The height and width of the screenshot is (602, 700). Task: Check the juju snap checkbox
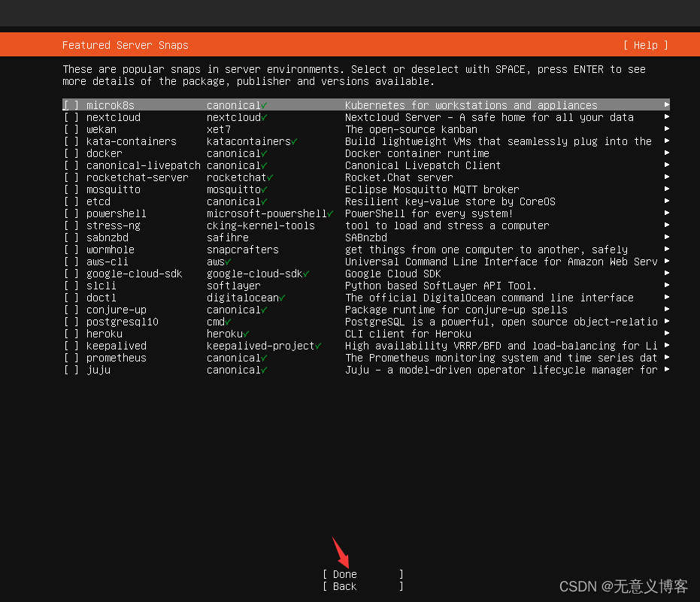69,370
